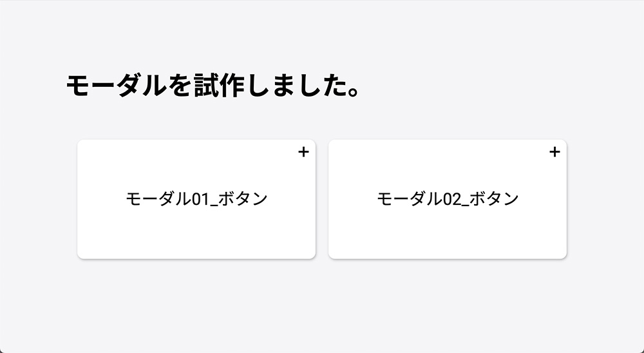Viewport: 644px width, 353px height.
Task: Tap the + in the right card's corner
Action: click(554, 152)
